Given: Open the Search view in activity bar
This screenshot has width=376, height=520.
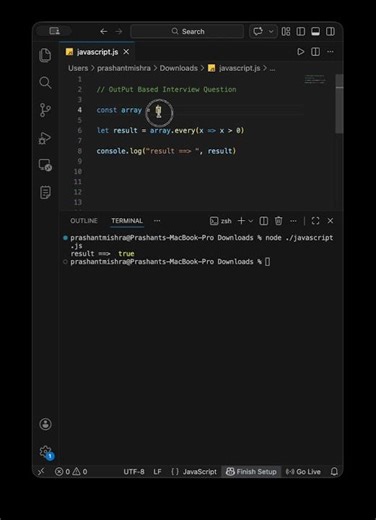Looking at the screenshot, I should (45, 83).
